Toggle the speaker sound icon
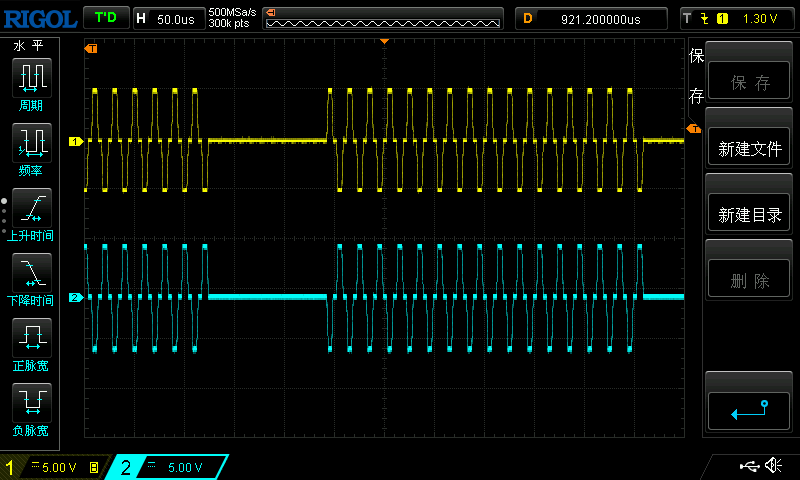This screenshot has height=480, width=800. tap(773, 466)
